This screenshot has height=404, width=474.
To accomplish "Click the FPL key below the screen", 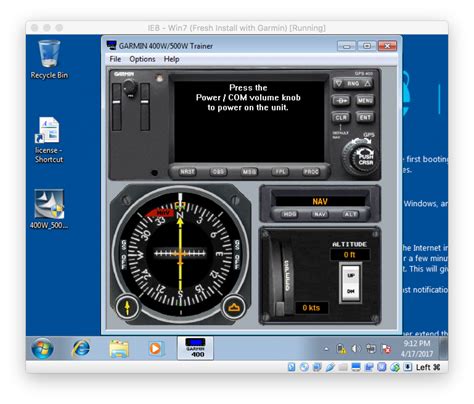I will tap(280, 172).
